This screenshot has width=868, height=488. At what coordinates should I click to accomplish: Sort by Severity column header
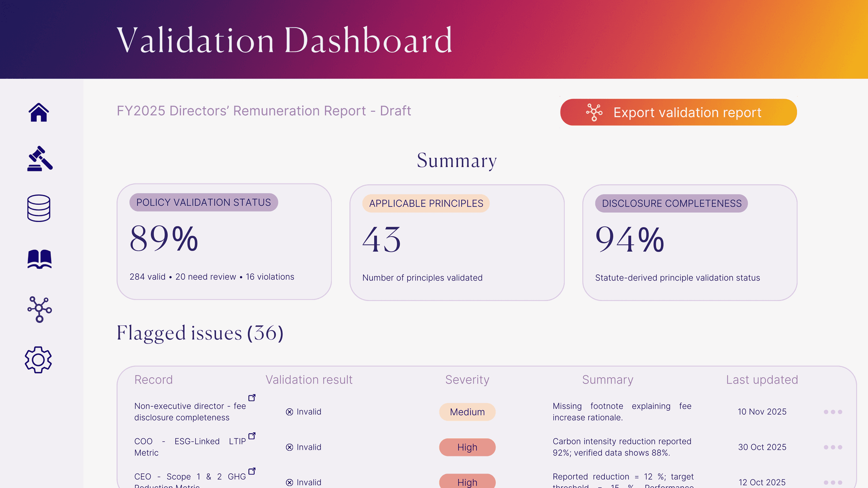click(x=467, y=380)
